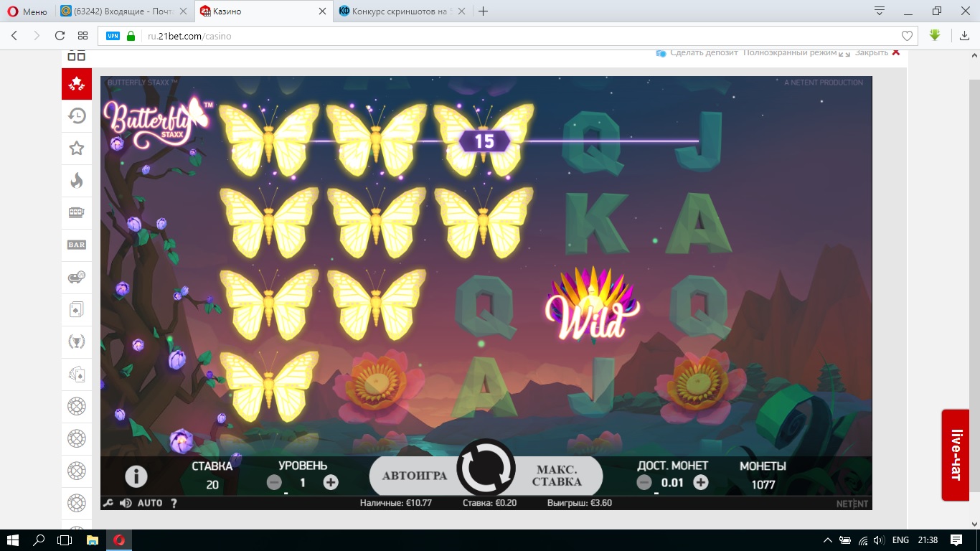Screen dimensions: 980x551
Task: Reload the casino page
Action: point(60,36)
